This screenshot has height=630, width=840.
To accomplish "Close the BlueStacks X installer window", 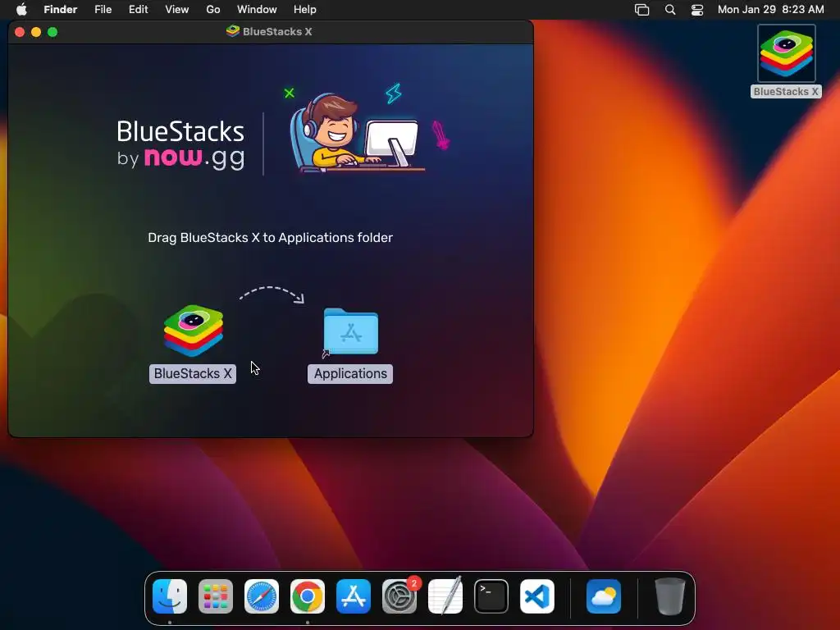I will [20, 32].
